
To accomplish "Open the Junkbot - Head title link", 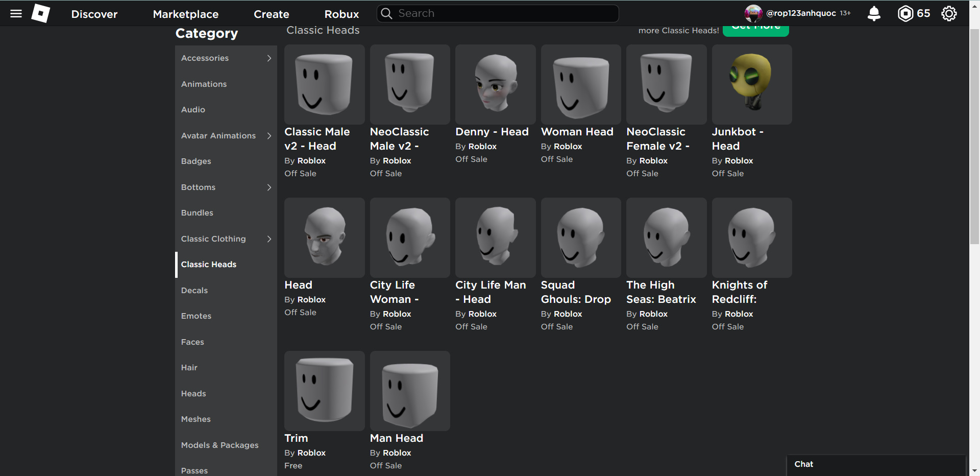I will click(738, 139).
